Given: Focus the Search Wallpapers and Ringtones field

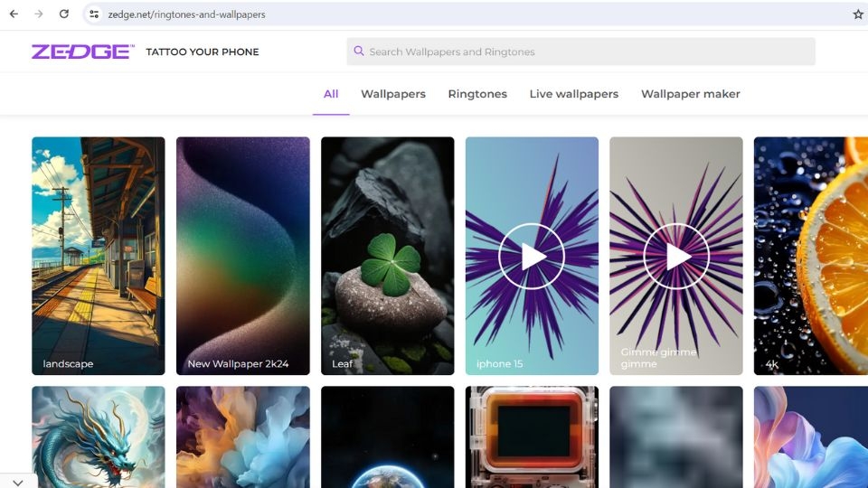Looking at the screenshot, I should tap(580, 52).
